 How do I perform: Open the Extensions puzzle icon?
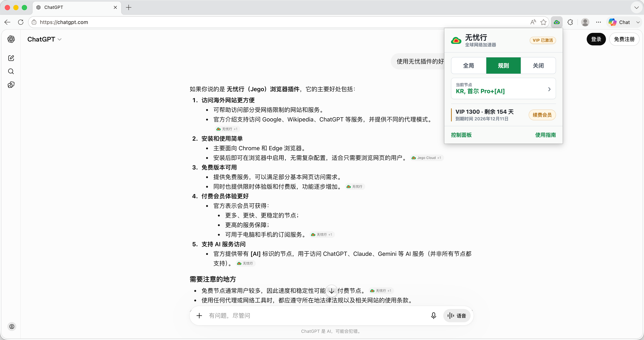click(x=570, y=22)
